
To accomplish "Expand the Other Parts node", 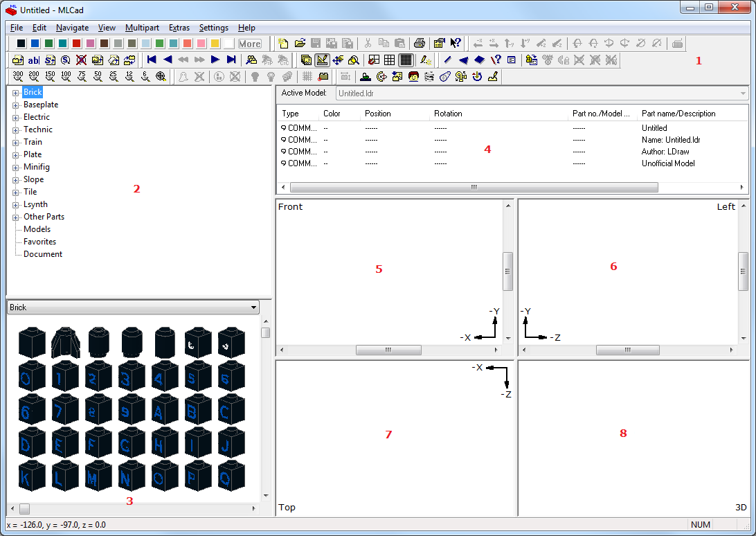I will click(x=15, y=217).
